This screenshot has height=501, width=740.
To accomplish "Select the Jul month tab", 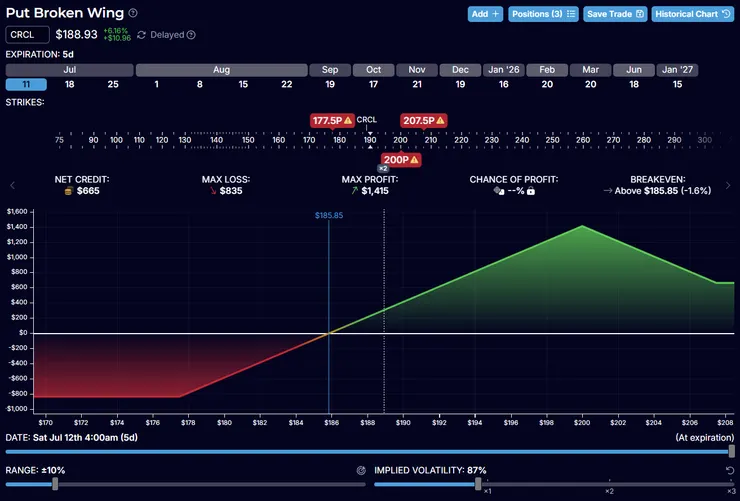I will (69, 70).
